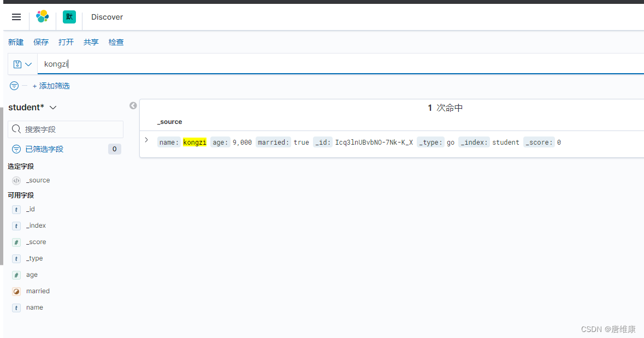The width and height of the screenshot is (644, 338).
Task: Focus the kongzi query input field
Action: click(340, 64)
